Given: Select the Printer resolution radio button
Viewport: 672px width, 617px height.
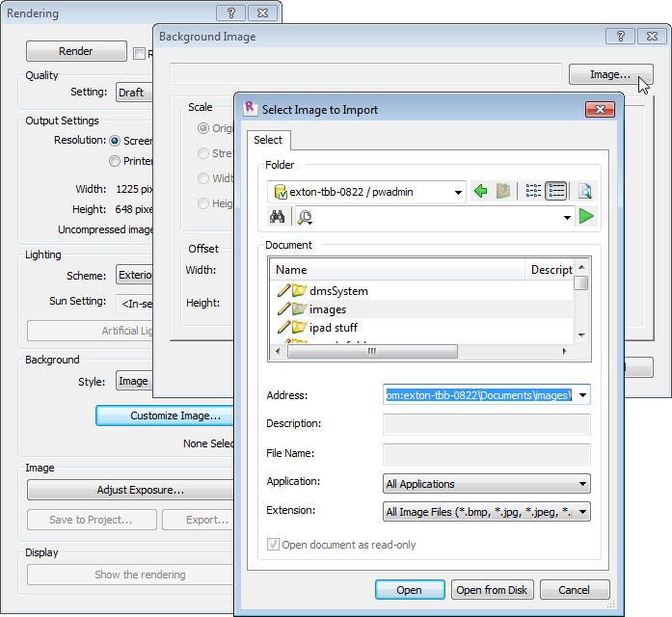Looking at the screenshot, I should click(x=116, y=161).
